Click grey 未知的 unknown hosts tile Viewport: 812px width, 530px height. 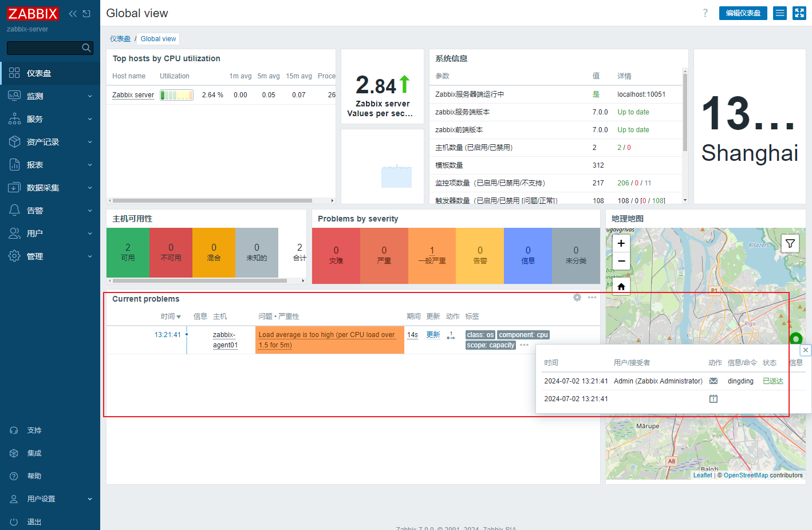coord(257,252)
